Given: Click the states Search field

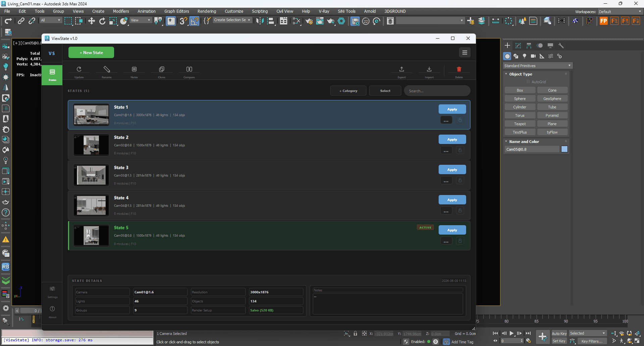Looking at the screenshot, I should 437,91.
